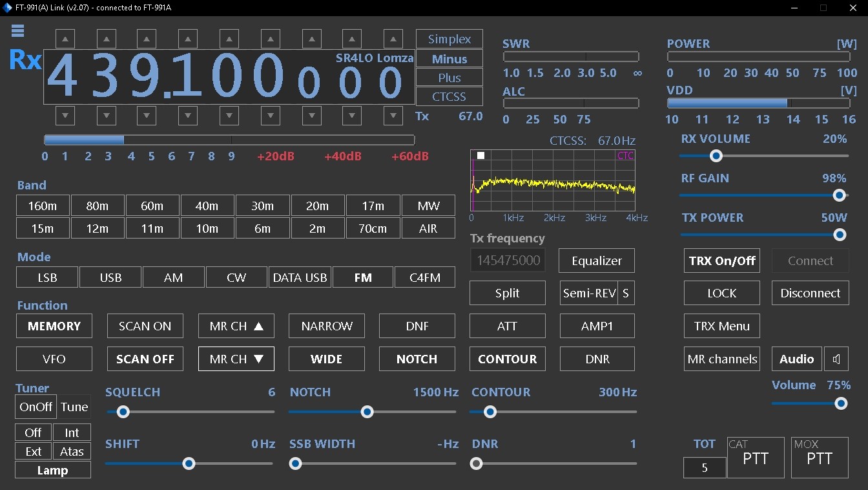The width and height of the screenshot is (868, 490).
Task: Adjust the SQUELCH slider handle
Action: click(x=123, y=412)
